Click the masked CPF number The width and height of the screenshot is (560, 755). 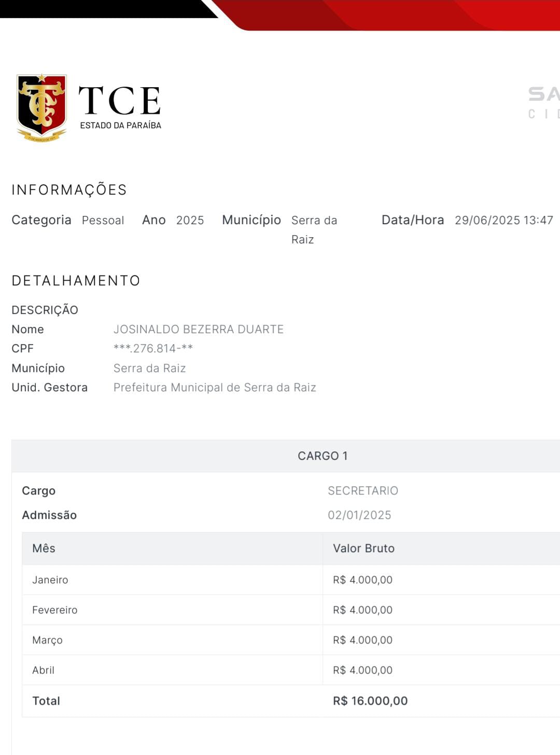click(153, 349)
